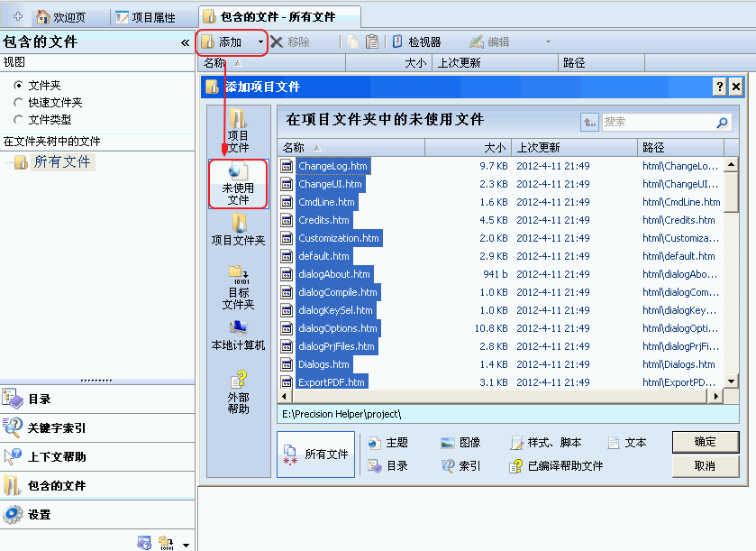Filter by Text (文本) file type

pyautogui.click(x=627, y=443)
